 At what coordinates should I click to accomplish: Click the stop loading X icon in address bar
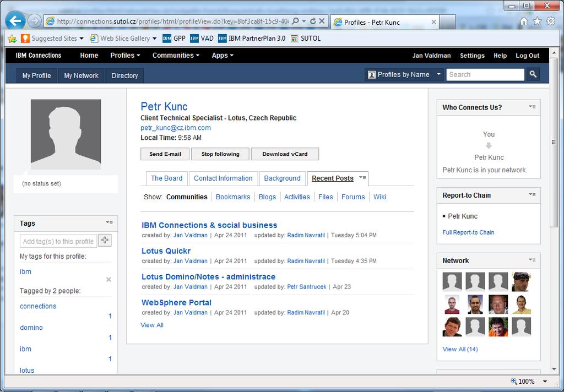point(322,21)
